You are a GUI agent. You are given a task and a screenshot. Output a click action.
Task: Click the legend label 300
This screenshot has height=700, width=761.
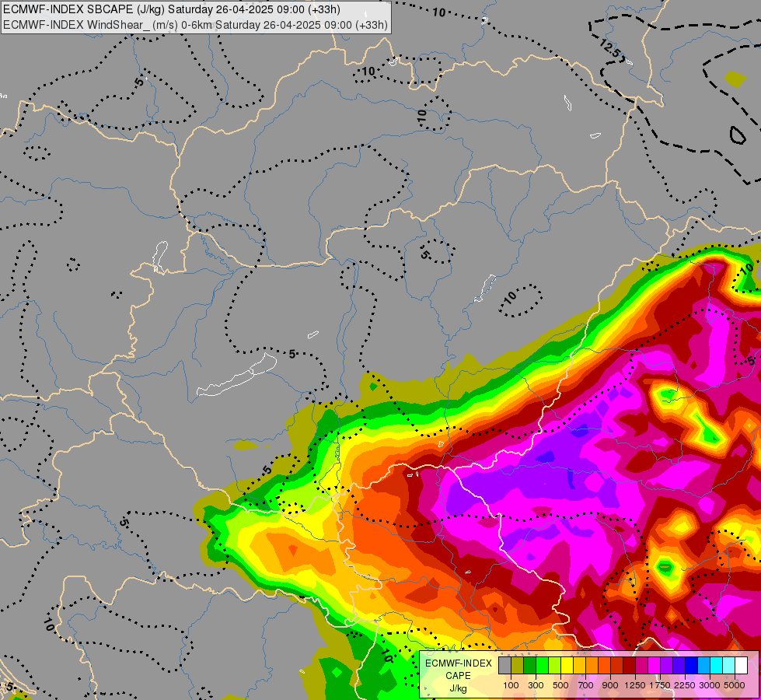click(536, 685)
